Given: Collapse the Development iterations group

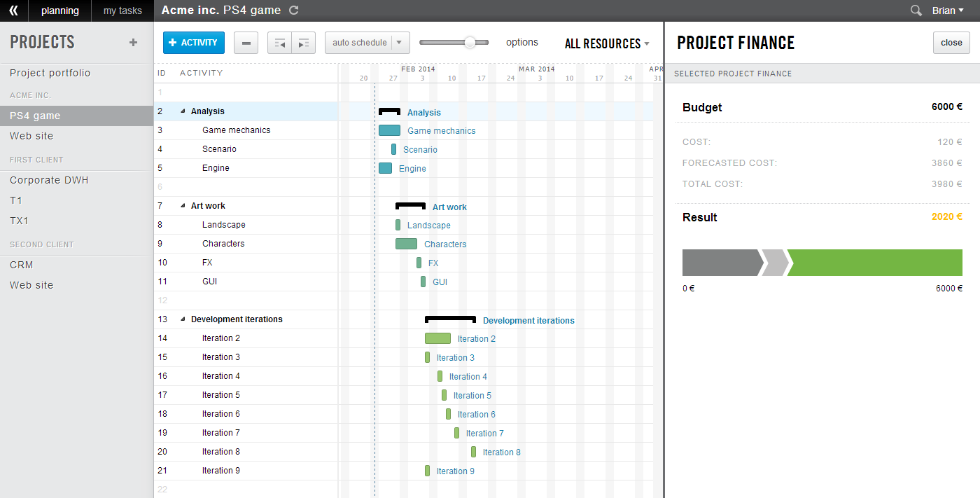Looking at the screenshot, I should pyautogui.click(x=183, y=319).
